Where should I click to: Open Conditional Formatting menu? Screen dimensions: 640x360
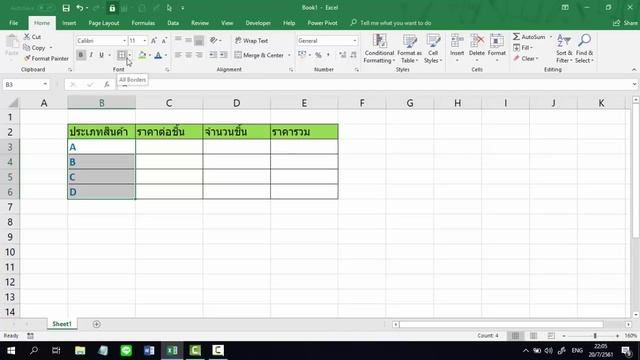point(379,49)
